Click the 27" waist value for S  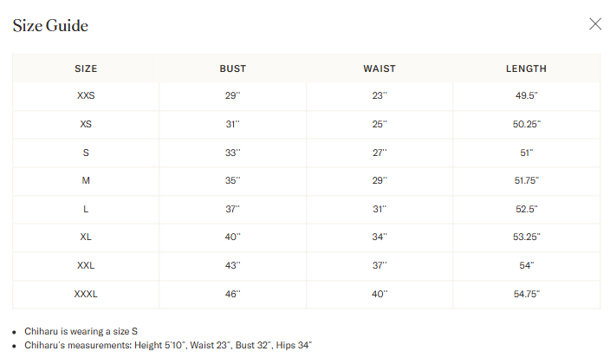(x=380, y=153)
